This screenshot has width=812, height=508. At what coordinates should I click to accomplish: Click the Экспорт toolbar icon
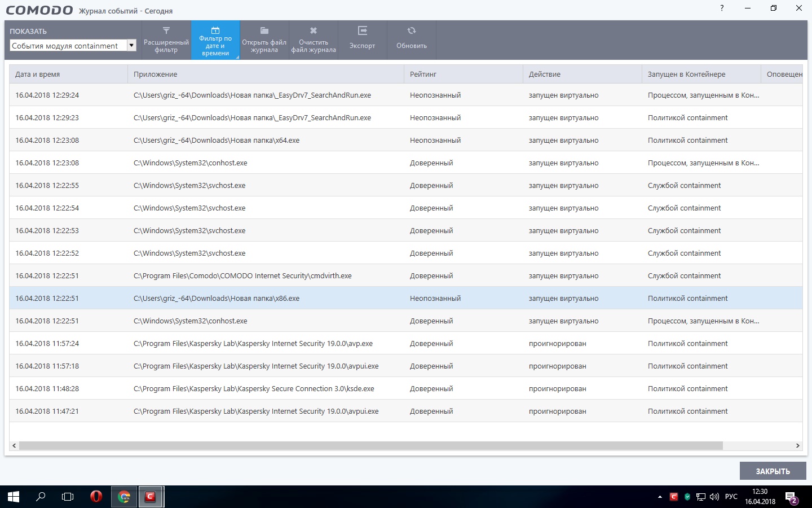point(362,40)
